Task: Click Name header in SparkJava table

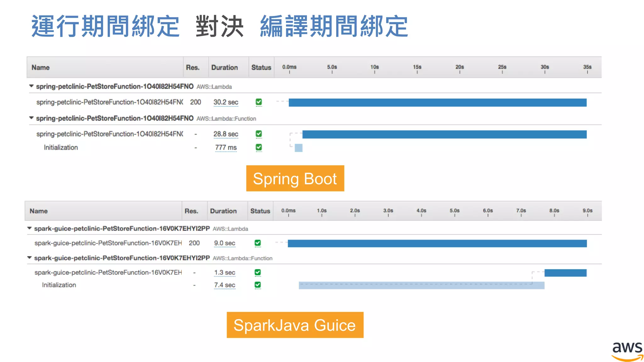Action: (x=39, y=211)
